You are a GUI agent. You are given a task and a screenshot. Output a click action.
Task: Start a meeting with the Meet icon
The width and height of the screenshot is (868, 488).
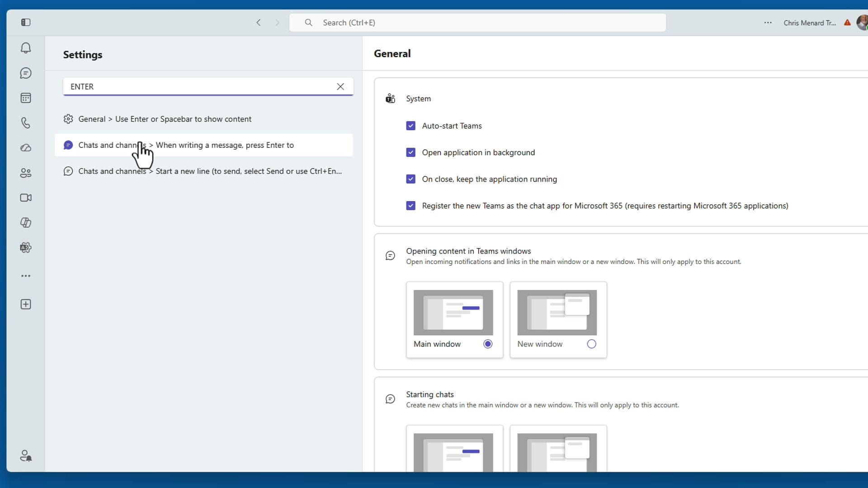click(x=26, y=197)
